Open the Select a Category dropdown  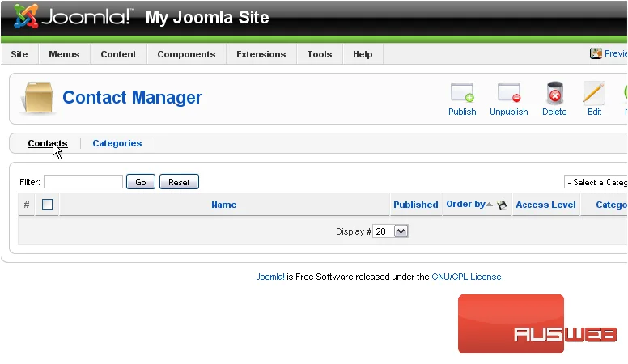coord(596,182)
